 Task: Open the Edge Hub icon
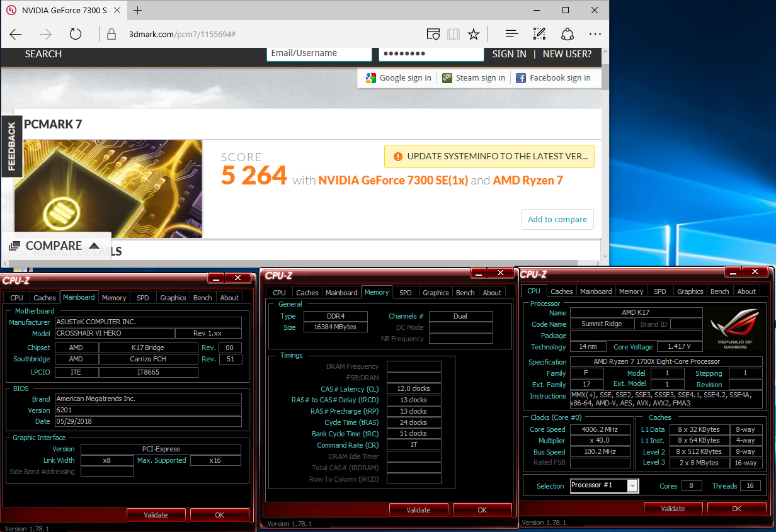[512, 34]
